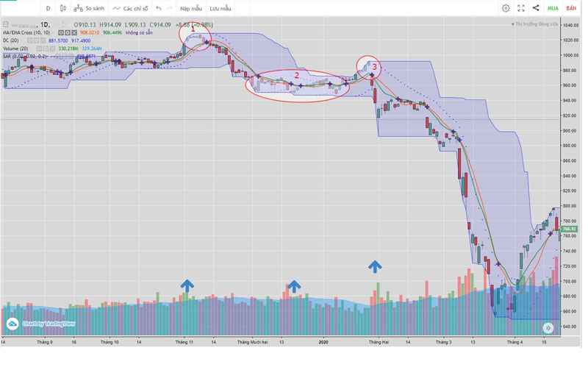The image size is (588, 370).
Task: Collapse the indicator legend box
Action: pyautogui.click(x=6, y=25)
